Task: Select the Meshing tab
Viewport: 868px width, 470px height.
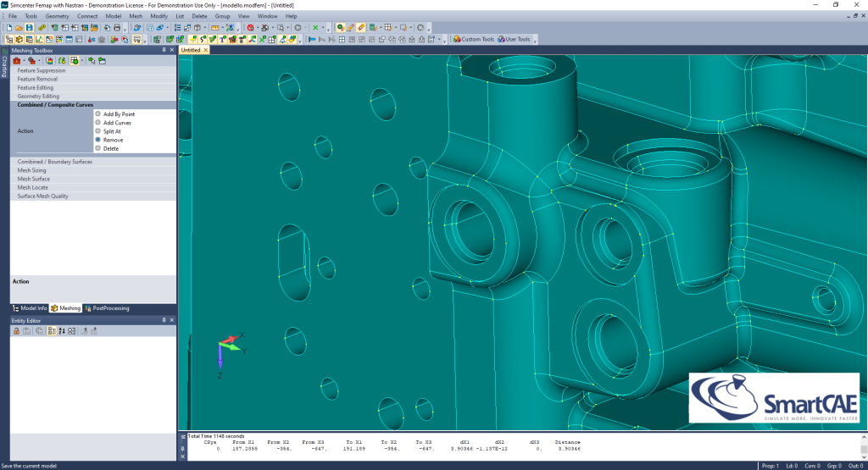Action: [65, 308]
